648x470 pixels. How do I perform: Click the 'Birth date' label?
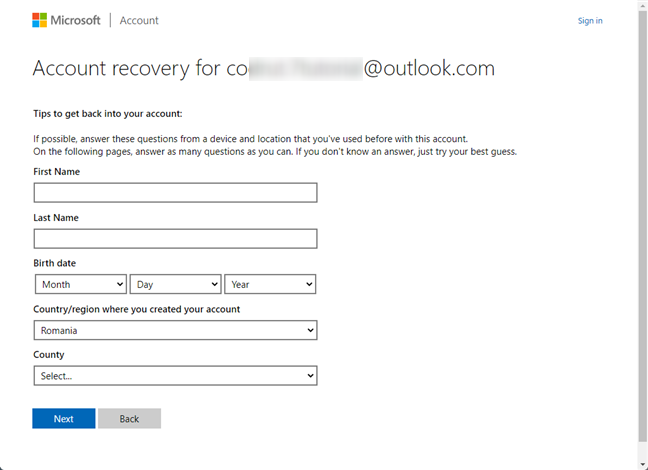point(55,263)
